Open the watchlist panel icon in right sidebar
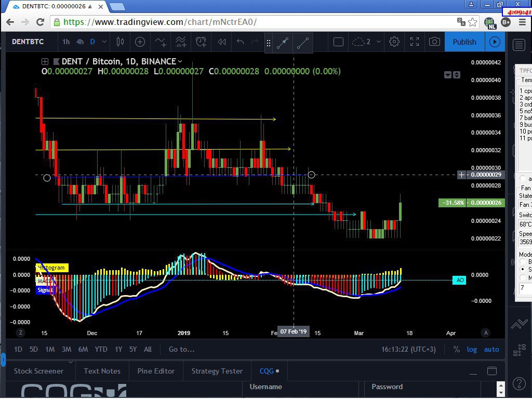Image resolution: width=532 pixels, height=399 pixels. point(519,45)
